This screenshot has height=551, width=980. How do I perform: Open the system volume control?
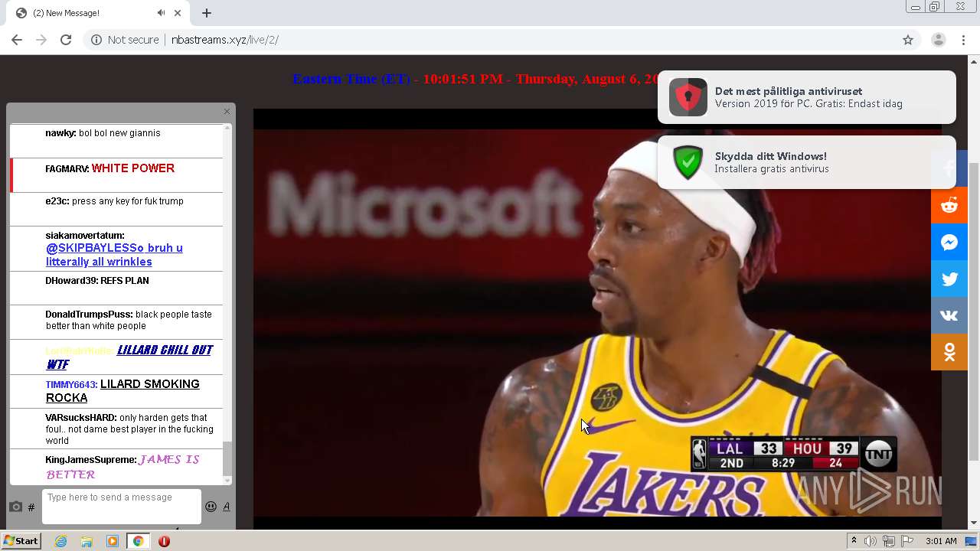coord(871,541)
